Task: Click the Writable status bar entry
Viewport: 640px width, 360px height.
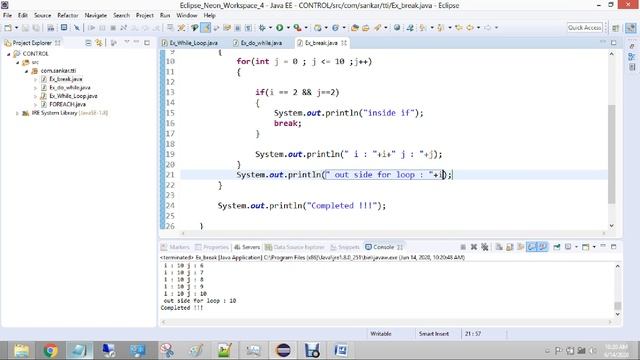Action: click(x=381, y=334)
